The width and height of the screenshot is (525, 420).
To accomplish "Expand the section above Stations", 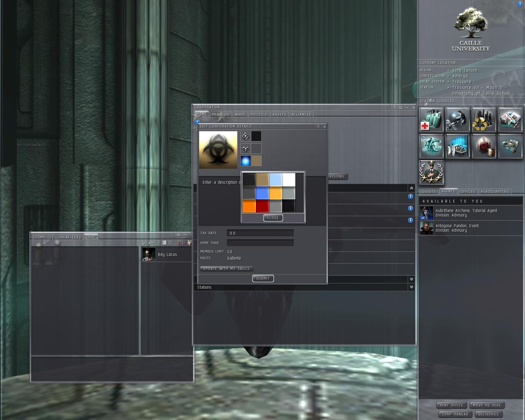I will [411, 279].
